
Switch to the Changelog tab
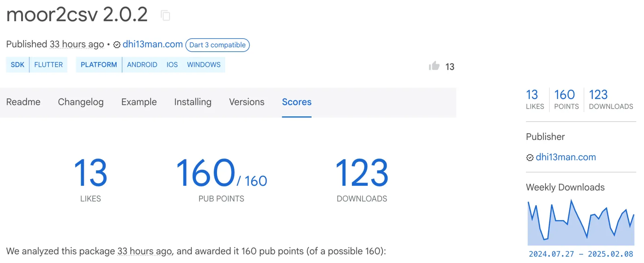[80, 102]
